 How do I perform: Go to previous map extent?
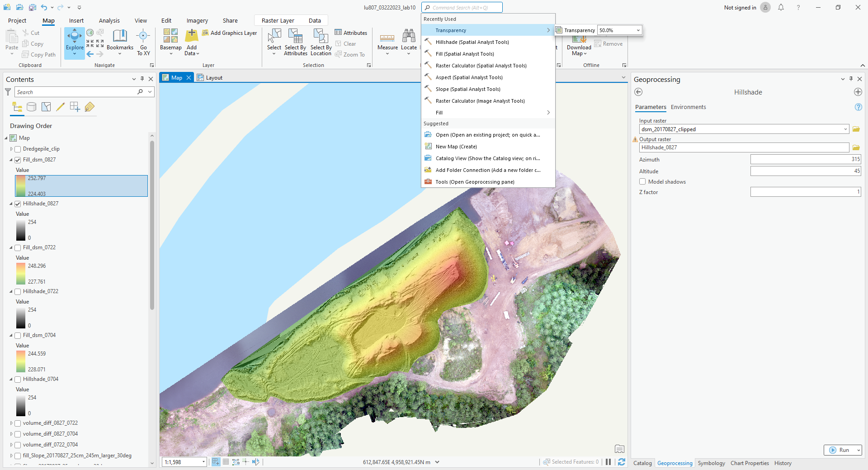click(x=90, y=54)
